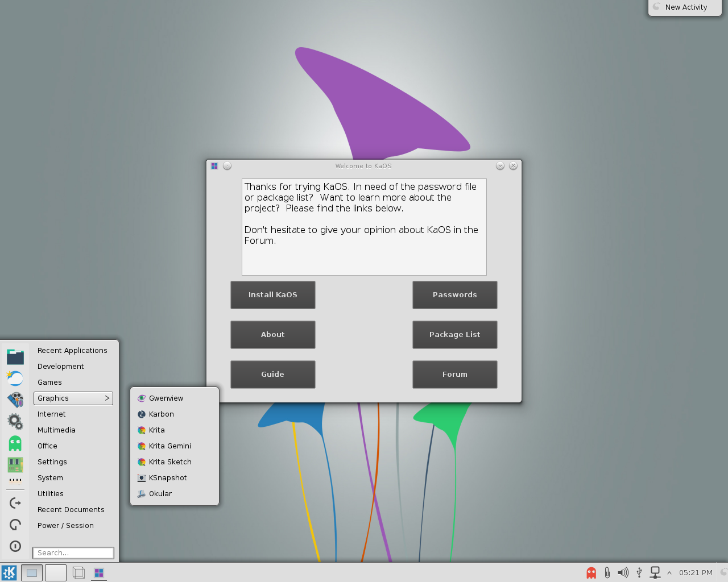Open the film reel multimedia icon in launcher sidebar
The height and width of the screenshot is (582, 728).
[15, 400]
